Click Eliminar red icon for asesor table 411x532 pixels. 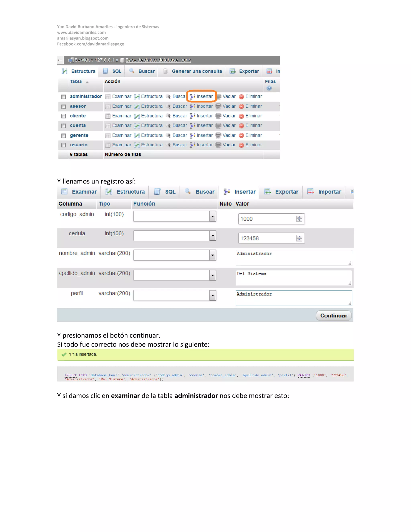(241, 106)
